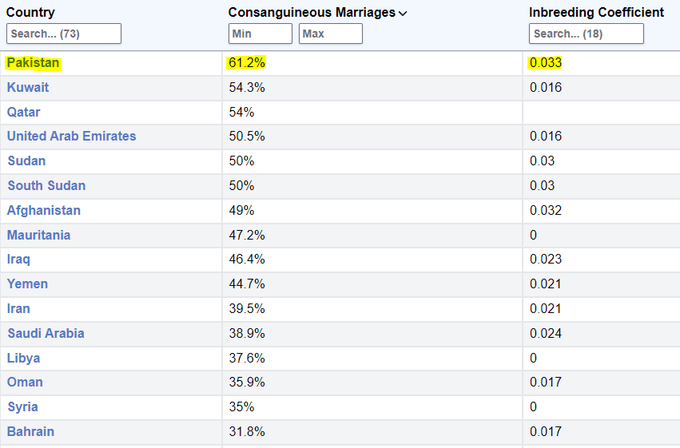Viewport: 680px width, 448px height.
Task: Select the highlighted 61.2% Pakistan cell
Action: pyautogui.click(x=247, y=63)
